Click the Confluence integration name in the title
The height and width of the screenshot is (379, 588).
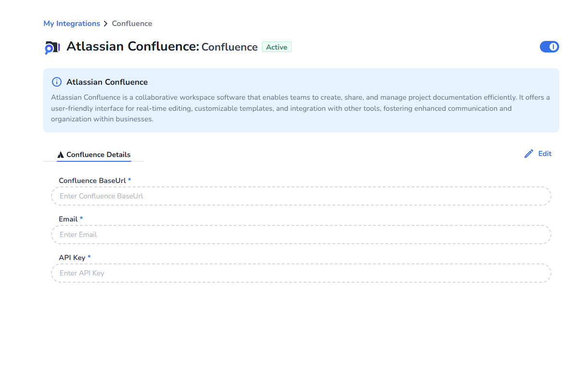click(229, 47)
